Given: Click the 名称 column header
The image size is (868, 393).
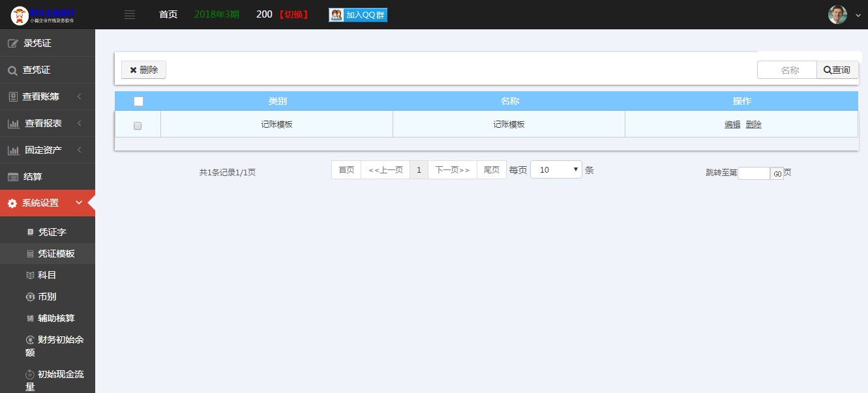Looking at the screenshot, I should (509, 101).
